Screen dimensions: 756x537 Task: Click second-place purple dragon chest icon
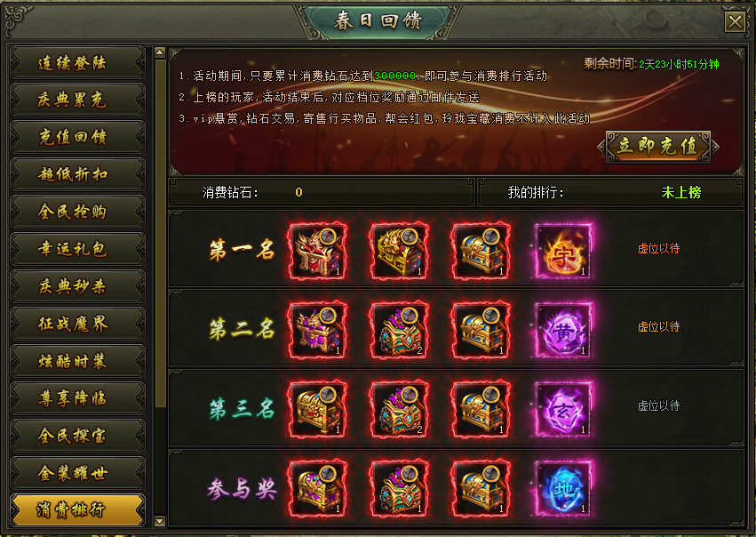tap(318, 330)
